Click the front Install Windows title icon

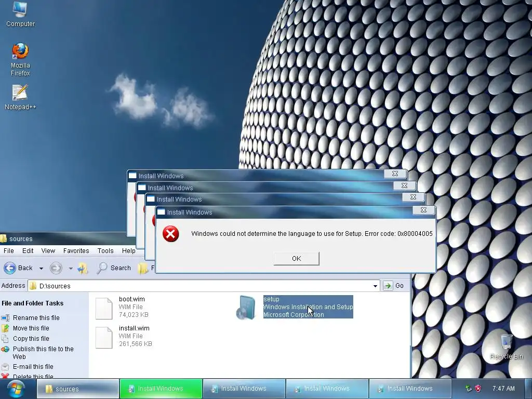point(161,212)
